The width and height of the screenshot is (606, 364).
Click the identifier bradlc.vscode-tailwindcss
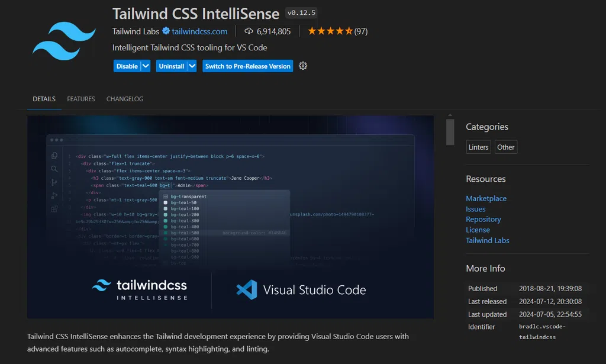542,331
